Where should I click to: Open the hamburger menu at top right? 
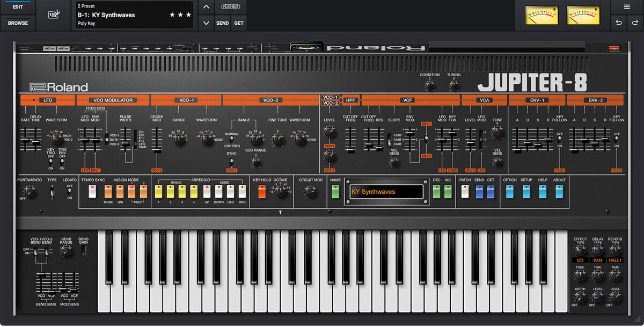[627, 7]
